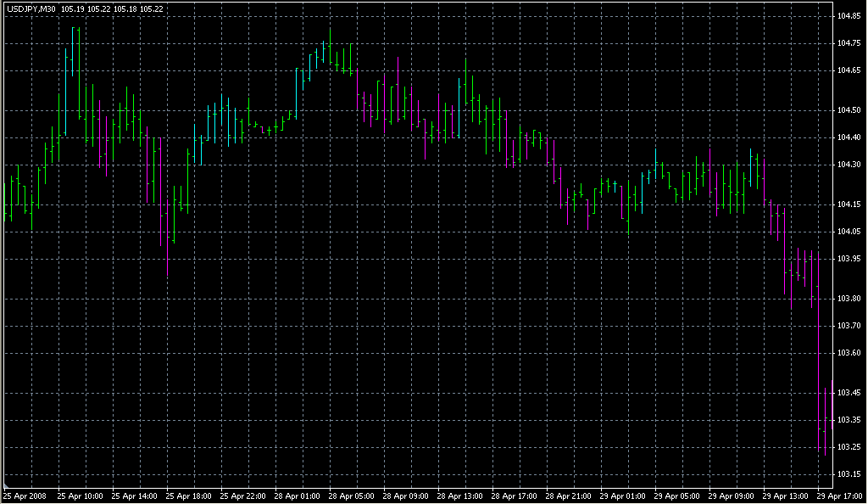Click the 28 Apr 17:00 time marker

click(x=515, y=496)
